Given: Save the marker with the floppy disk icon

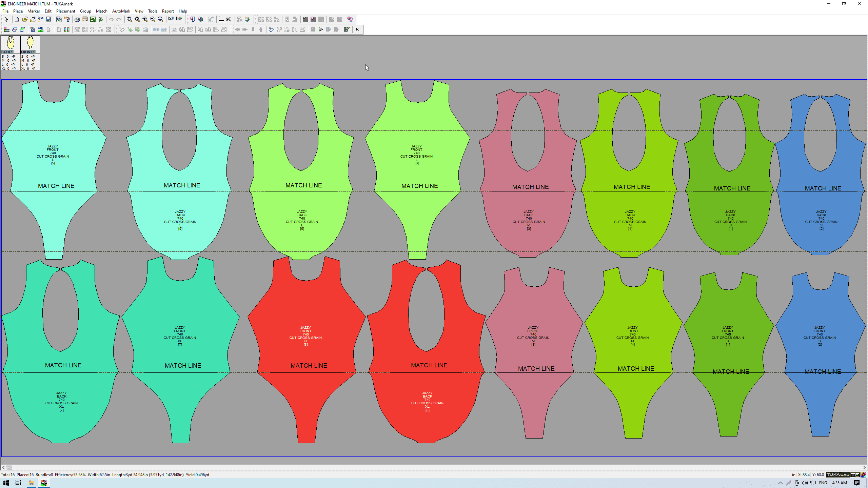Looking at the screenshot, I should coord(48,19).
